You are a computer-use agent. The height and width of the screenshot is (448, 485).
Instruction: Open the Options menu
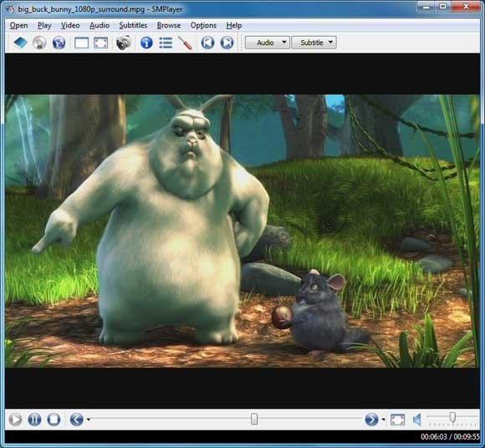click(x=203, y=25)
